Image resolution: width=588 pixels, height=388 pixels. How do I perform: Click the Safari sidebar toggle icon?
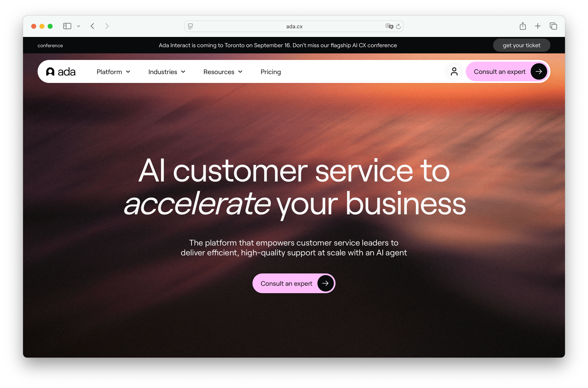67,26
